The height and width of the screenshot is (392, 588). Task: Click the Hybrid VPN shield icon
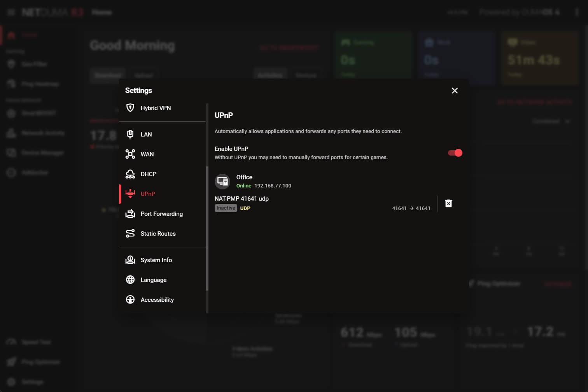130,108
